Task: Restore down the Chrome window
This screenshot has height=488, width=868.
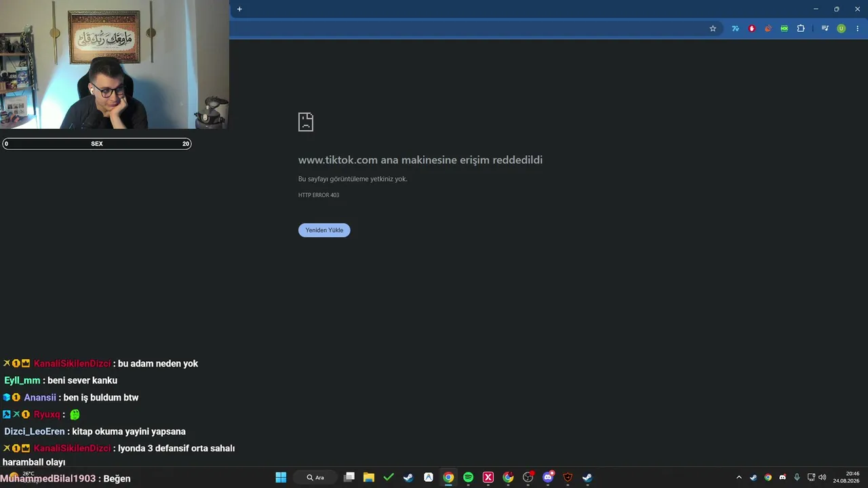Action: click(x=836, y=9)
